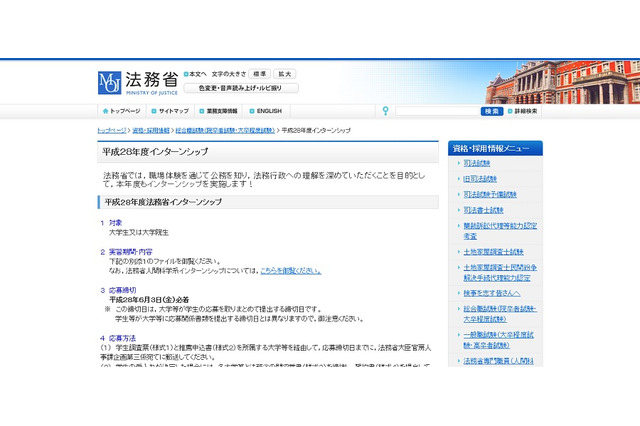Click the square icon beside ENGLISH

pyautogui.click(x=252, y=111)
